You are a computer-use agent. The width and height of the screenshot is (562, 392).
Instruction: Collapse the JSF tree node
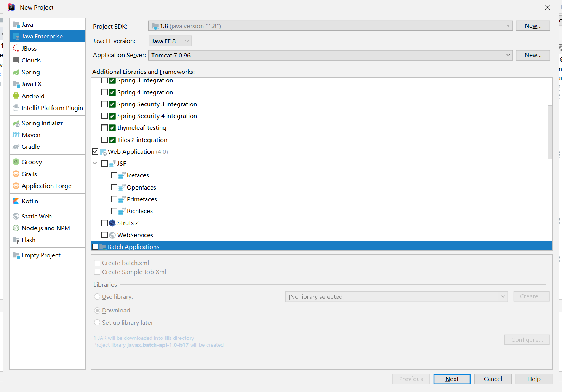tap(95, 163)
